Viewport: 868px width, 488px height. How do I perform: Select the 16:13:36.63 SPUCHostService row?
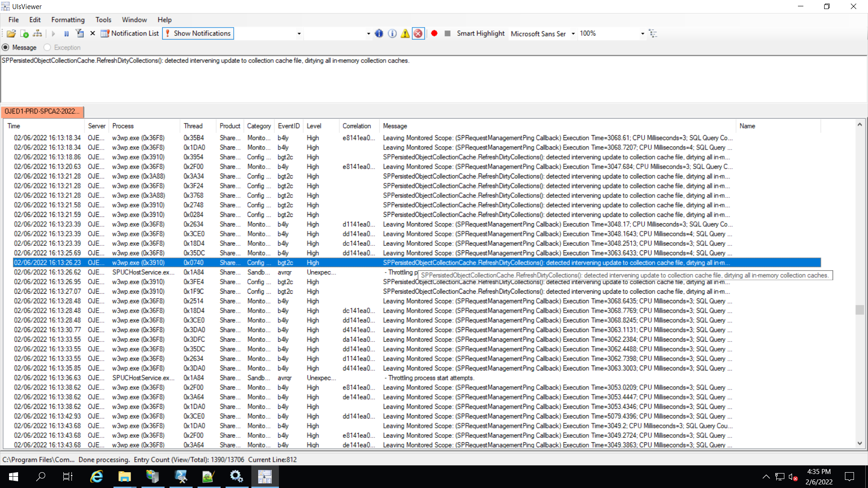pyautogui.click(x=416, y=378)
